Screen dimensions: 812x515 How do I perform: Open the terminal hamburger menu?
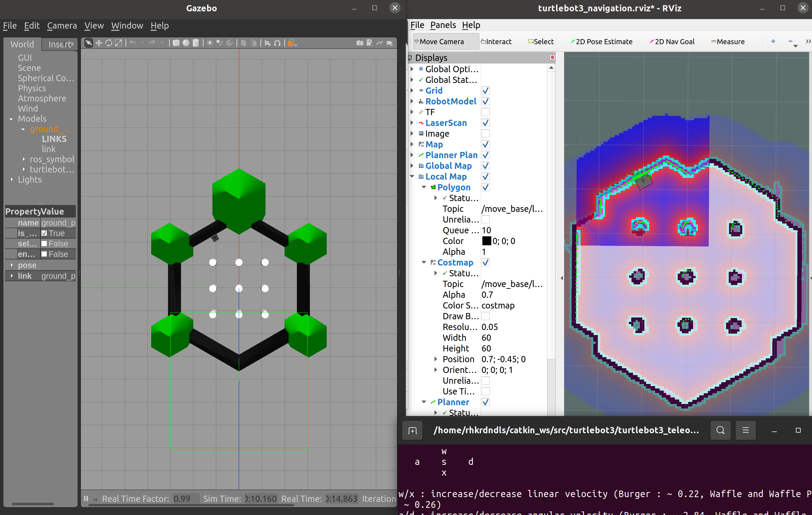pos(745,430)
